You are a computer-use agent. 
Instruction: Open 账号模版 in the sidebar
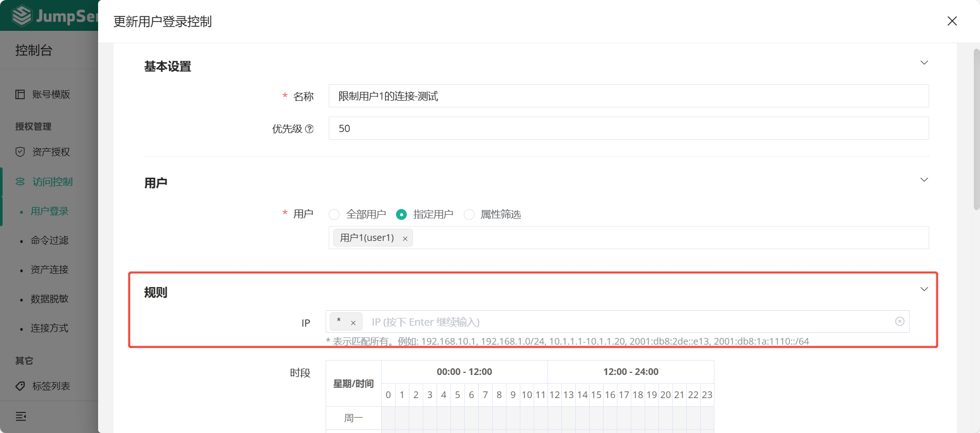click(x=51, y=95)
